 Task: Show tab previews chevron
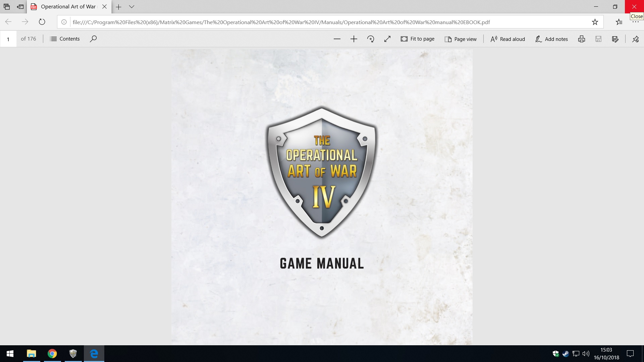(x=131, y=7)
